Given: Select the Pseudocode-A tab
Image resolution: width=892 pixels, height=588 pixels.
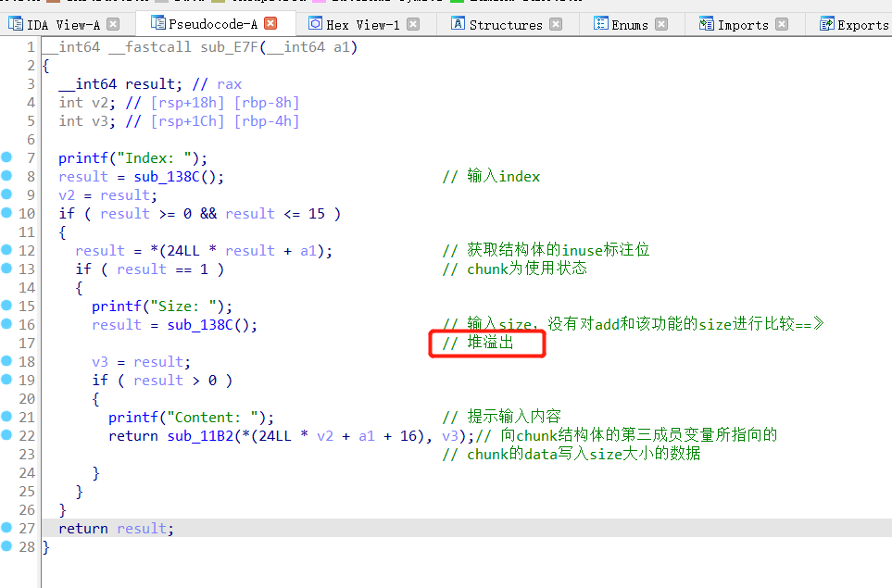Looking at the screenshot, I should 213,24.
